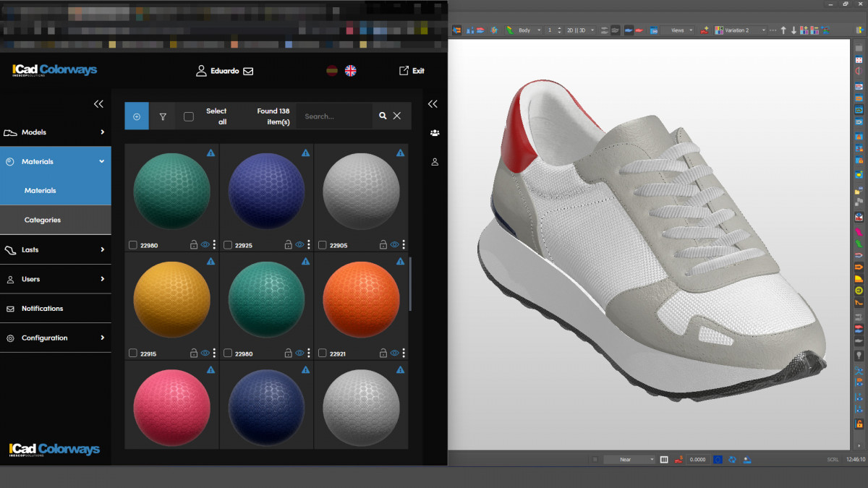
Task: Click the warning triangle on orange material 22921
Action: pos(400,261)
